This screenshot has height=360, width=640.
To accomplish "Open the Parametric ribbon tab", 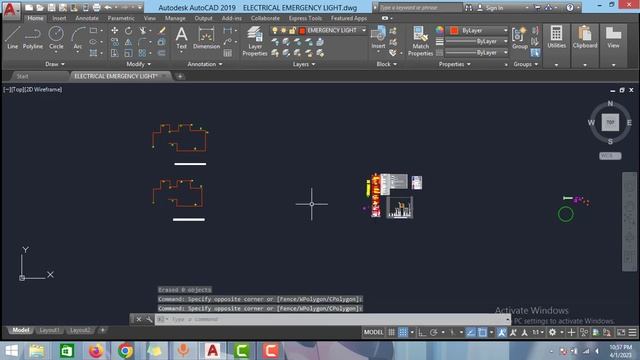I will click(x=121, y=18).
